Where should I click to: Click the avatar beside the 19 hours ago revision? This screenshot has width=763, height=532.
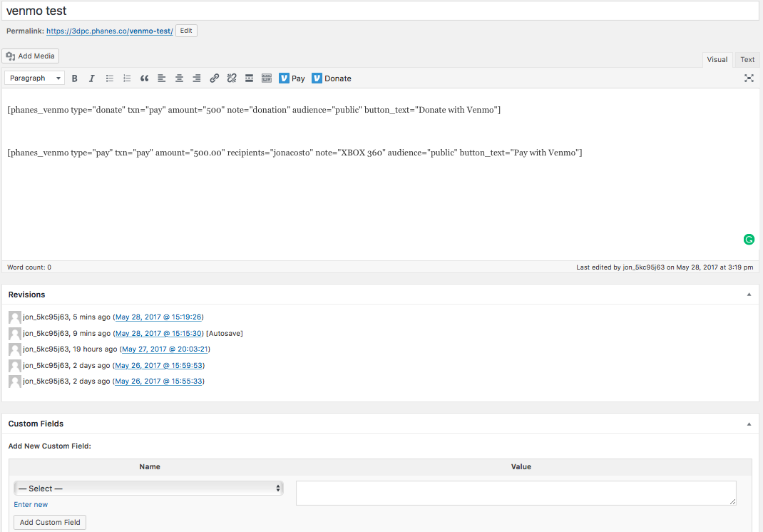tap(14, 349)
